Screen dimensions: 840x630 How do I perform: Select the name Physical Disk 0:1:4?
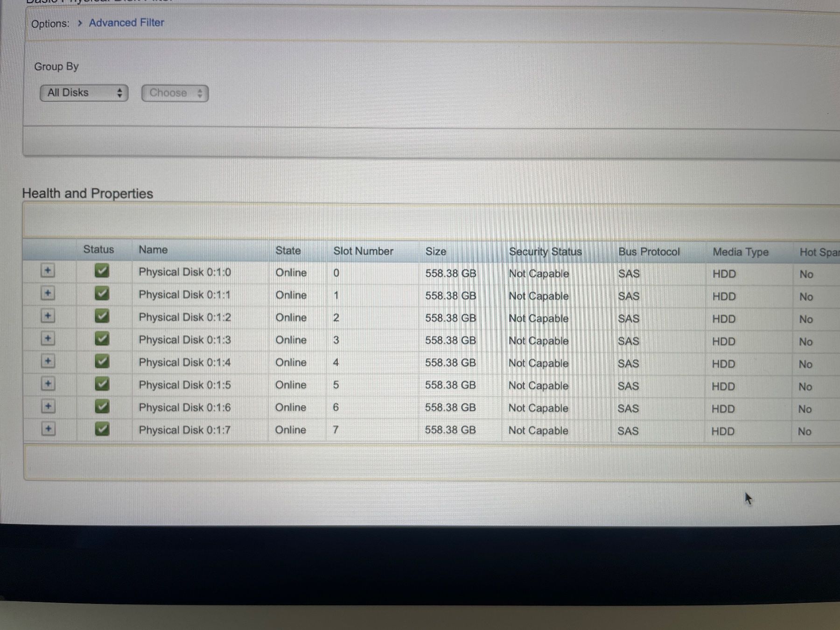coord(184,362)
